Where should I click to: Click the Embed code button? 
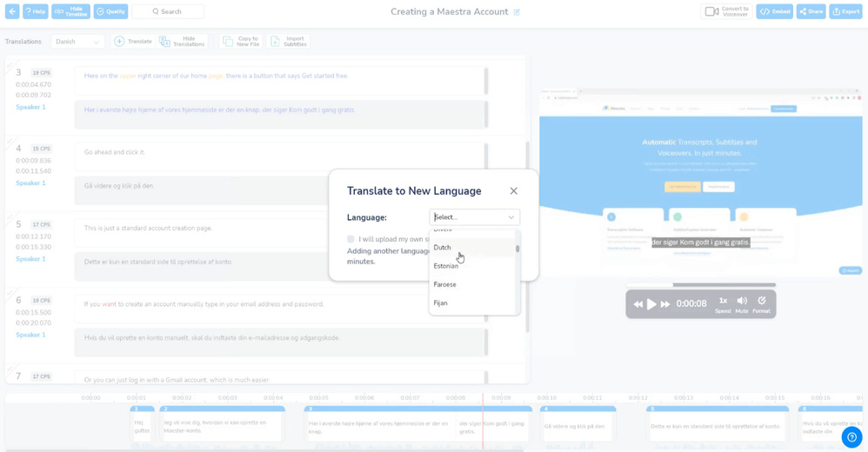pos(774,11)
